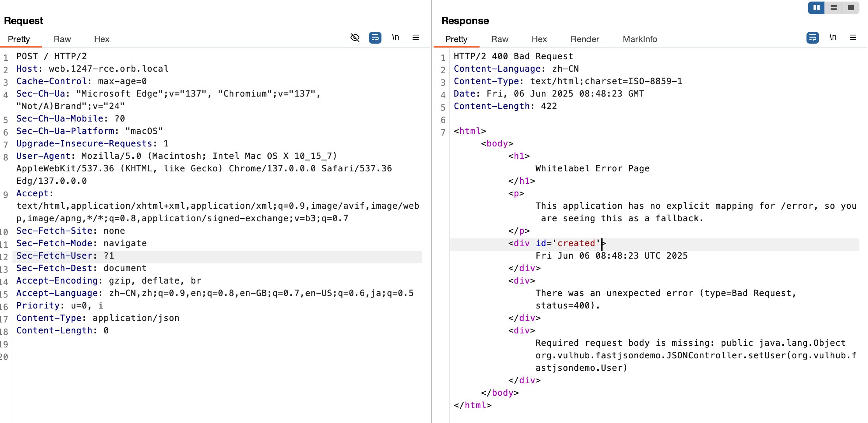
Task: Click the closing </html> tag in response
Action: click(x=473, y=405)
